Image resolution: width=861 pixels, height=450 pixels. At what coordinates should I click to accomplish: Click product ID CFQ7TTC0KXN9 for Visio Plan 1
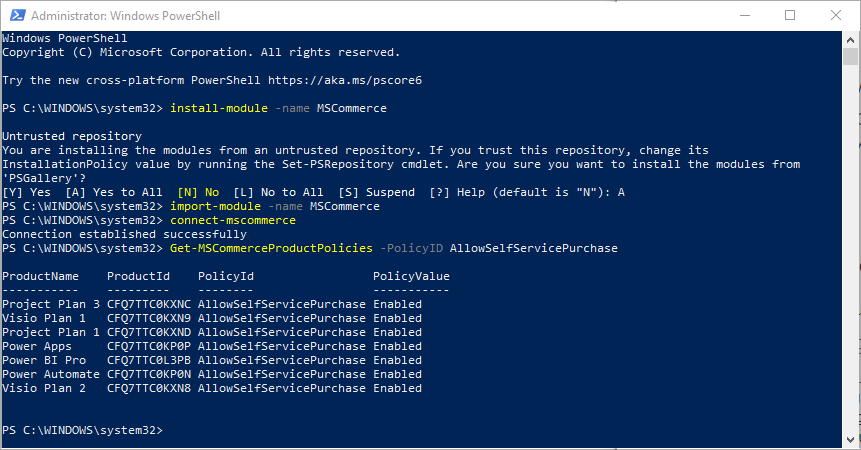pyautogui.click(x=149, y=318)
